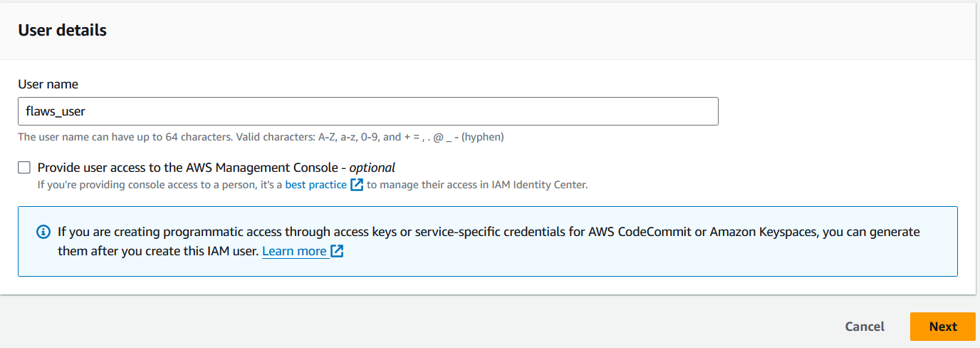Open the best practice link
The width and height of the screenshot is (980, 348).
[x=316, y=185]
